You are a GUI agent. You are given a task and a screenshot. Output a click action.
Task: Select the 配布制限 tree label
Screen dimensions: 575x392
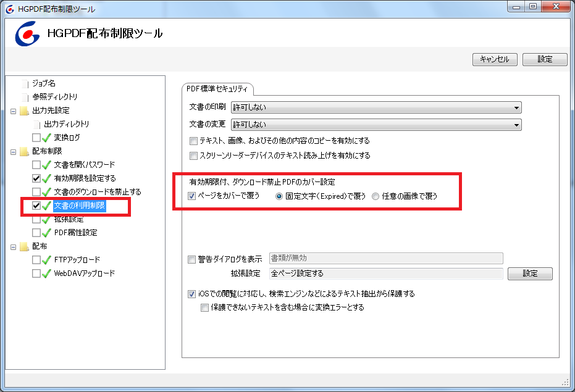(47, 151)
